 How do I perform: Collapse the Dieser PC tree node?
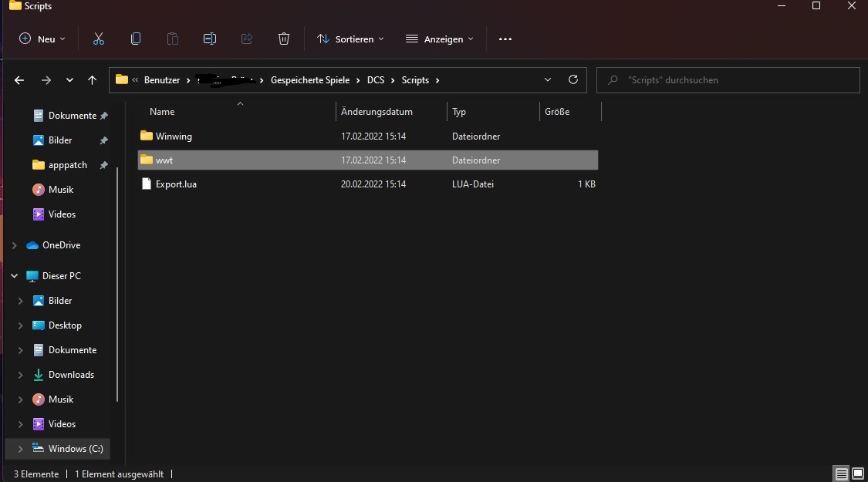(x=15, y=275)
